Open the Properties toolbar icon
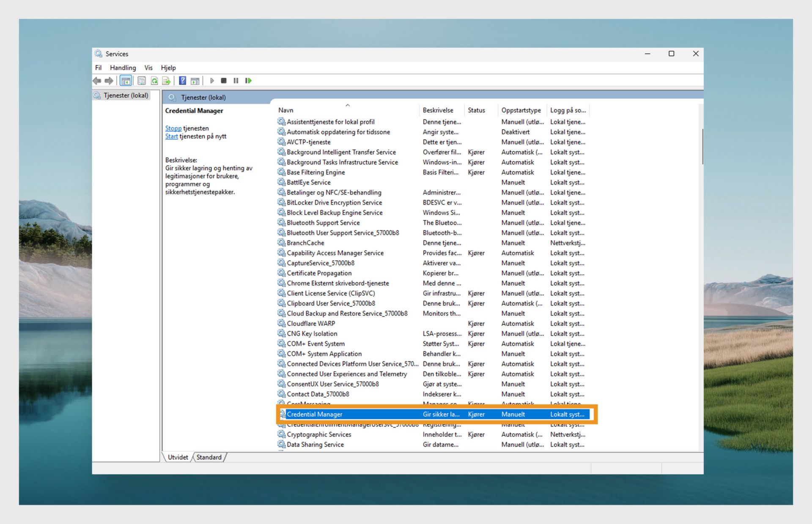This screenshot has height=524, width=812. tap(142, 81)
